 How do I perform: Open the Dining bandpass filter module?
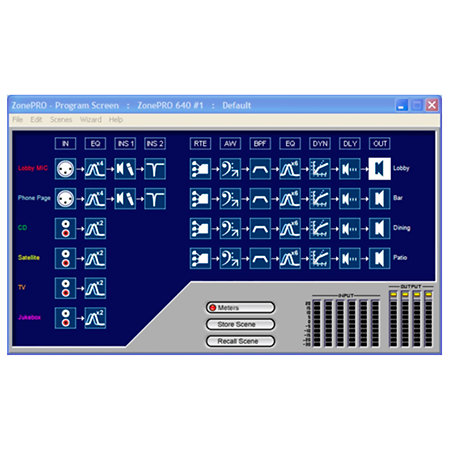pyautogui.click(x=260, y=228)
